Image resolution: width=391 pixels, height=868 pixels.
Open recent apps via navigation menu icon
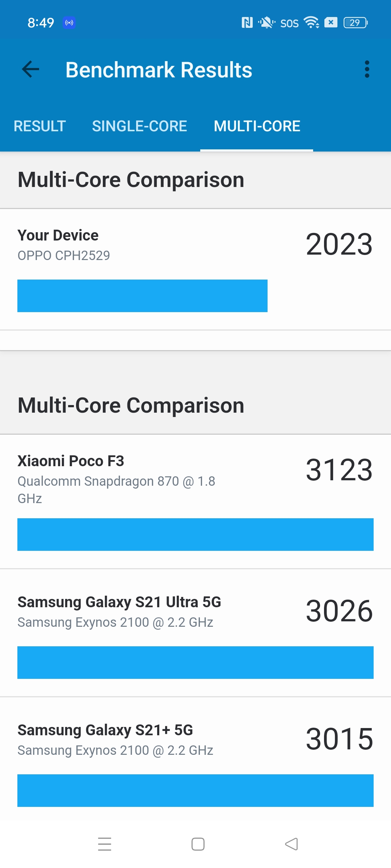pyautogui.click(x=105, y=844)
